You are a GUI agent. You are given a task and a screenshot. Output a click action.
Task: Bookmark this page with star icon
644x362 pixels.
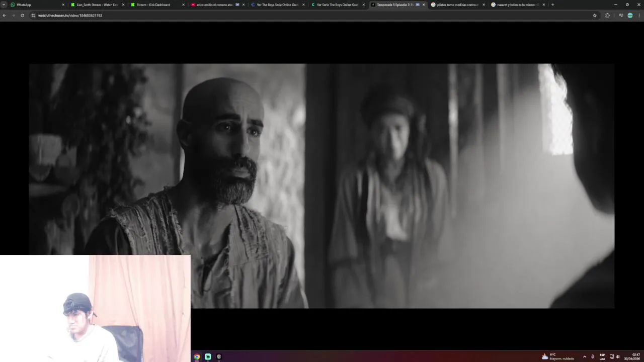595,16
